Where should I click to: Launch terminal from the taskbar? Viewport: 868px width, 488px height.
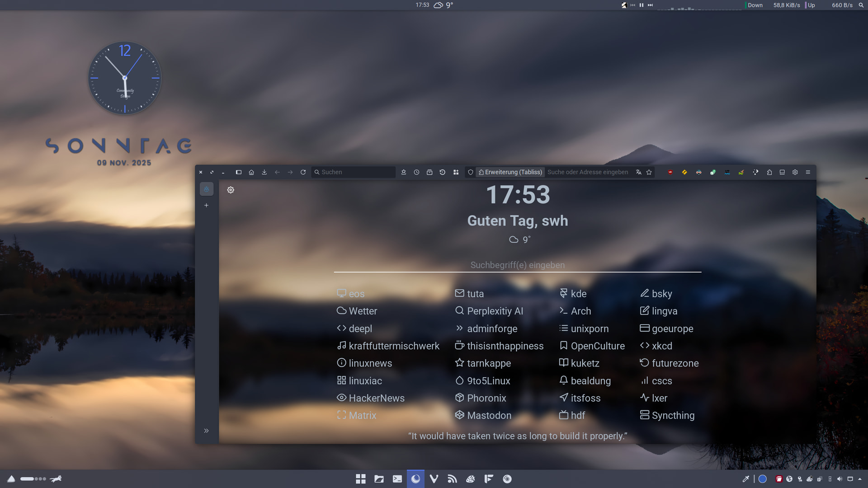pos(397,479)
